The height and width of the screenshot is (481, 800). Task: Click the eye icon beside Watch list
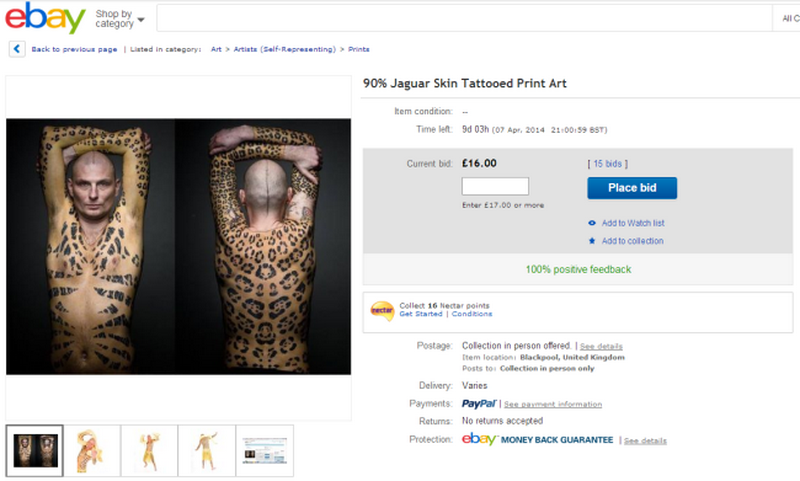click(592, 223)
